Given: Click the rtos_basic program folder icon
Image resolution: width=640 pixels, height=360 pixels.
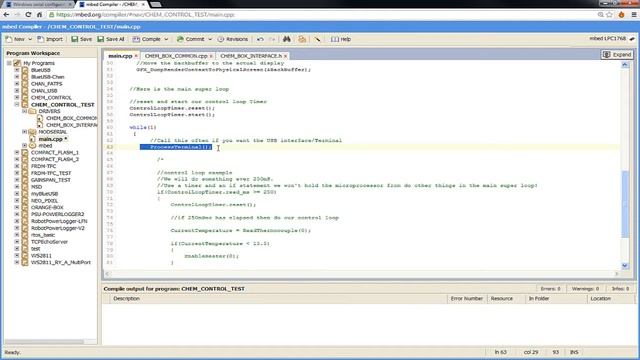Looking at the screenshot, I should pyautogui.click(x=25, y=235).
